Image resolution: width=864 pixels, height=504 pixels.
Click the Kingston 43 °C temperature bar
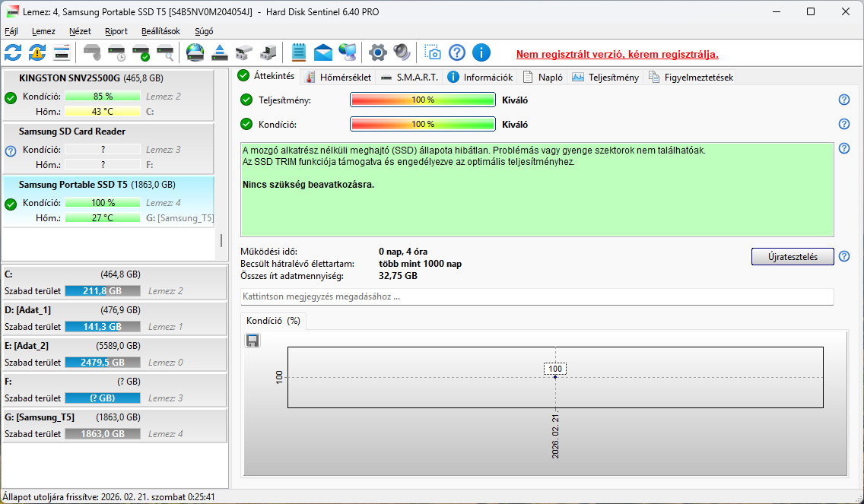coord(103,111)
